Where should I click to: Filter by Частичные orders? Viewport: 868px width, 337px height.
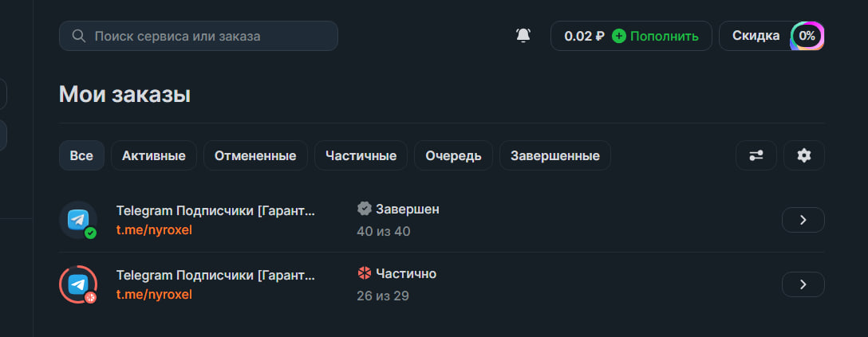point(361,155)
